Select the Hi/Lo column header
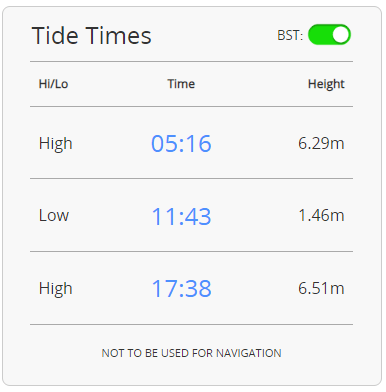Viewport: 386px width, 392px height. (x=53, y=84)
